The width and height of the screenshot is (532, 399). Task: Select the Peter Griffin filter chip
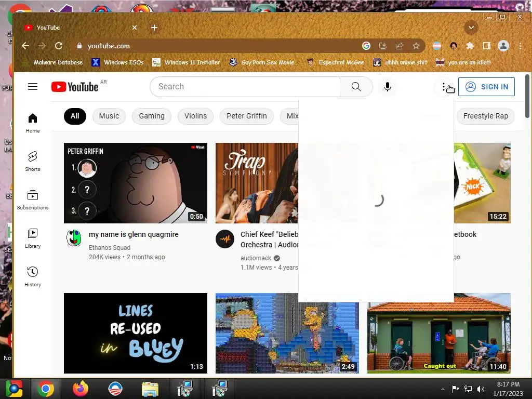pos(247,116)
